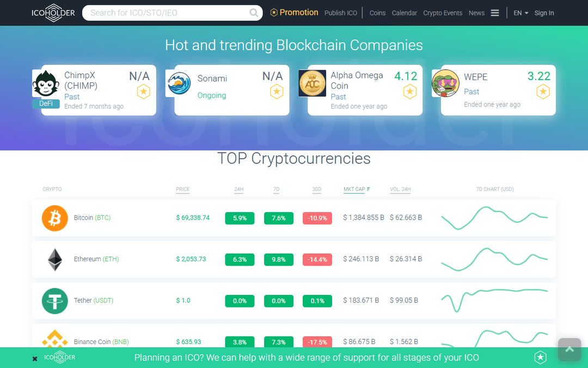
Task: Click the star badge on Alpha Omega card
Action: pos(410,92)
